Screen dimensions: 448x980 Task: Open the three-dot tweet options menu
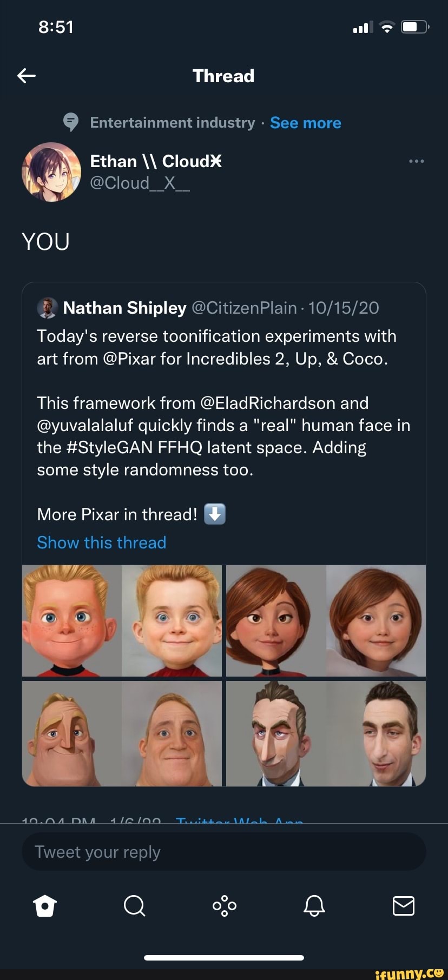pos(416,161)
